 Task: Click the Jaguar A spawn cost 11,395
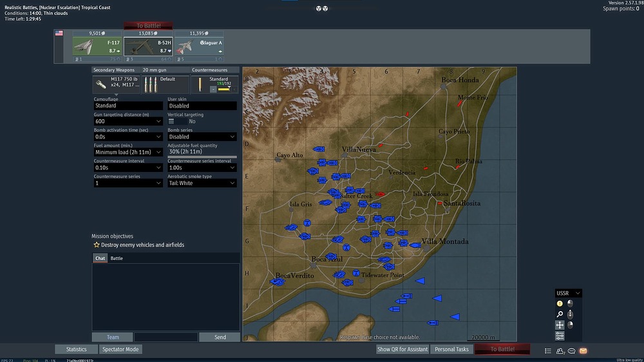point(199,33)
